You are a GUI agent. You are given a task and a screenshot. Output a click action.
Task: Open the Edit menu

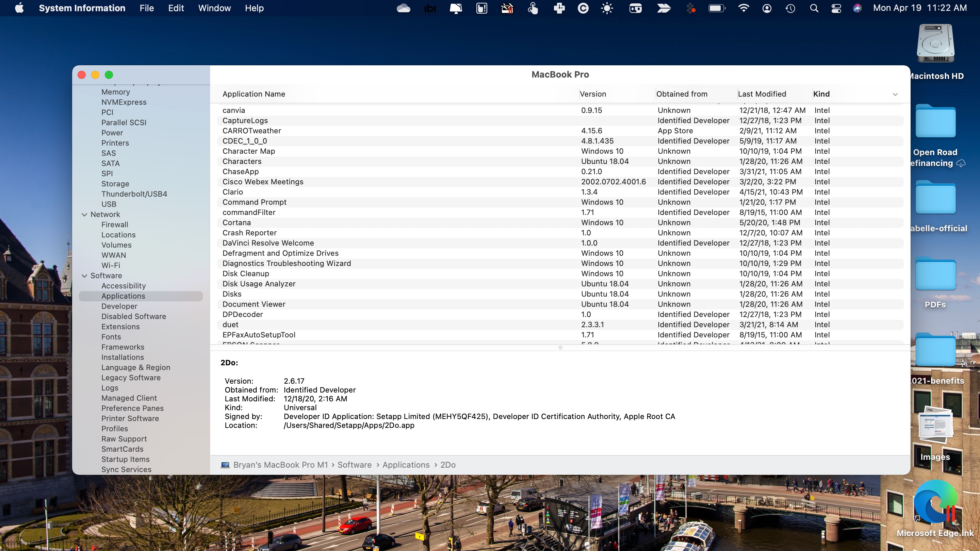pyautogui.click(x=176, y=8)
